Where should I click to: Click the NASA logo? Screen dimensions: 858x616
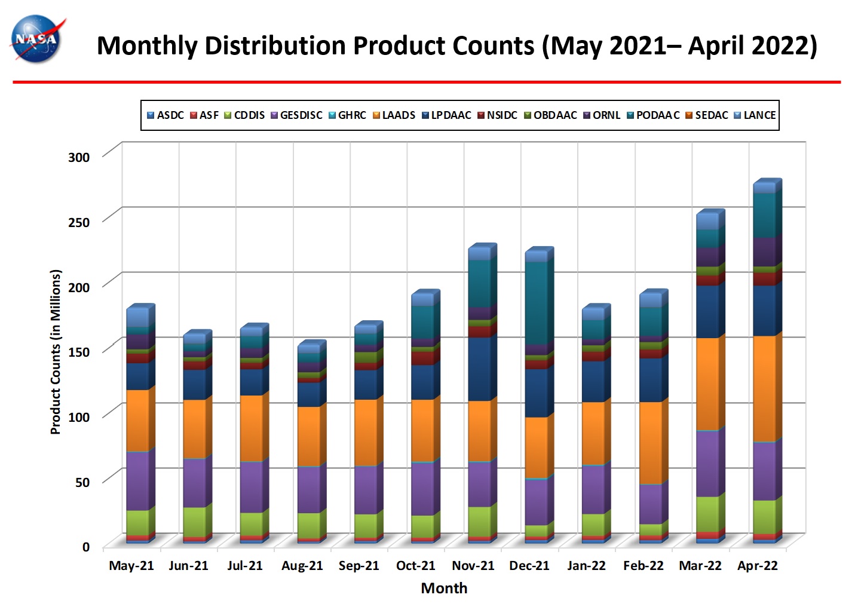[x=37, y=39]
